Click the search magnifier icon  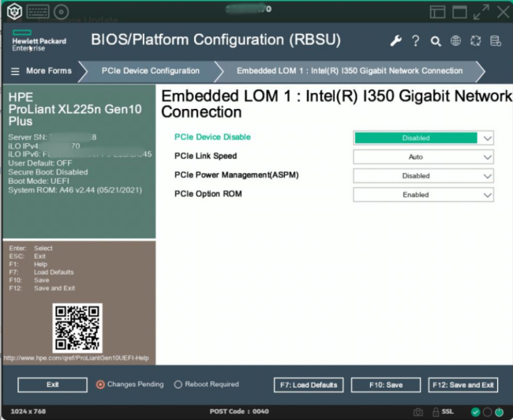point(436,41)
